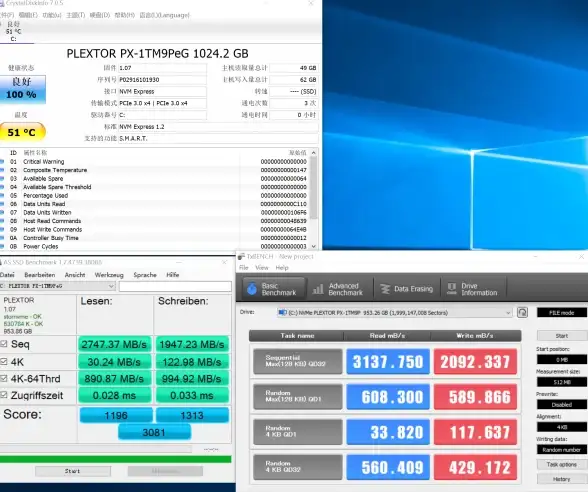588x492 pixels.
Task: Click the FILE mode button
Action: (561, 312)
